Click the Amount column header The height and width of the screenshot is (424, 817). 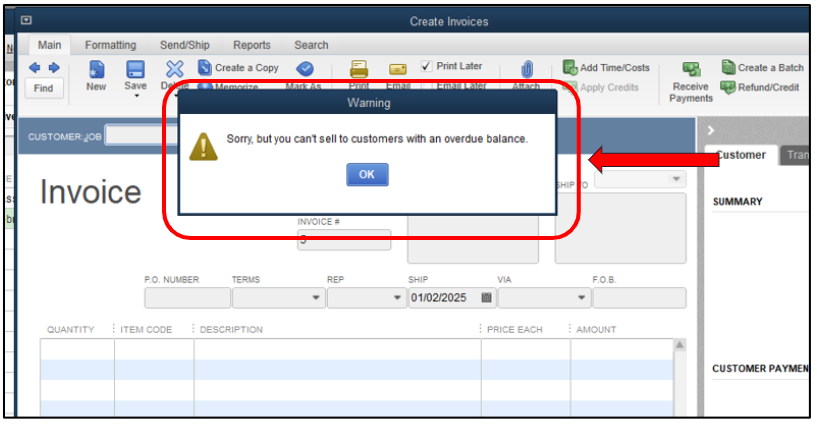coord(596,330)
